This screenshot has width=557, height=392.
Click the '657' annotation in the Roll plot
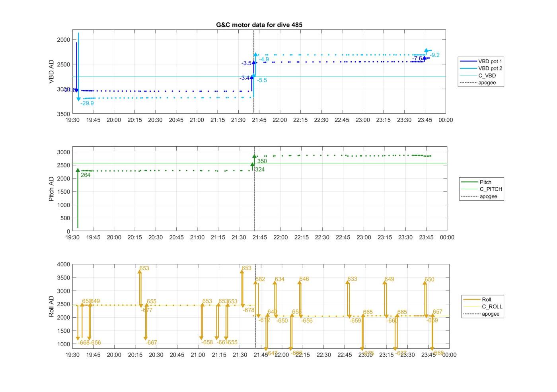437,312
